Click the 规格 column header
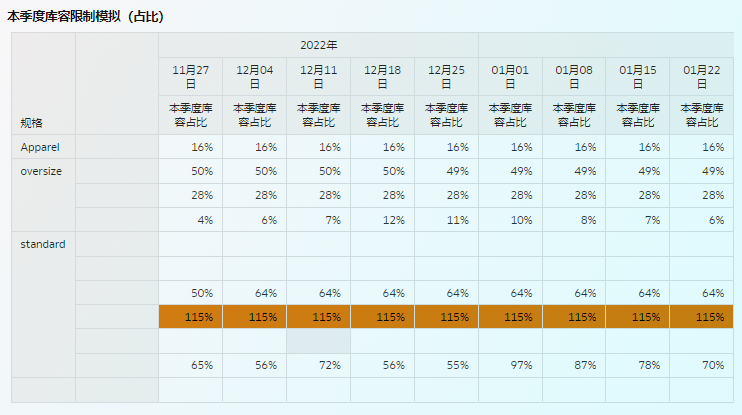Viewport: 742px width, 415px height. point(32,123)
